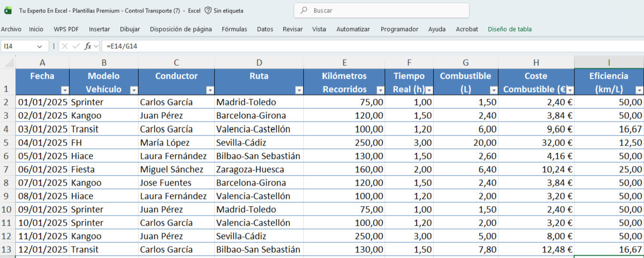Viewport: 644px width, 258px height.
Task: Click the cancel X in formula bar
Action: coord(65,46)
